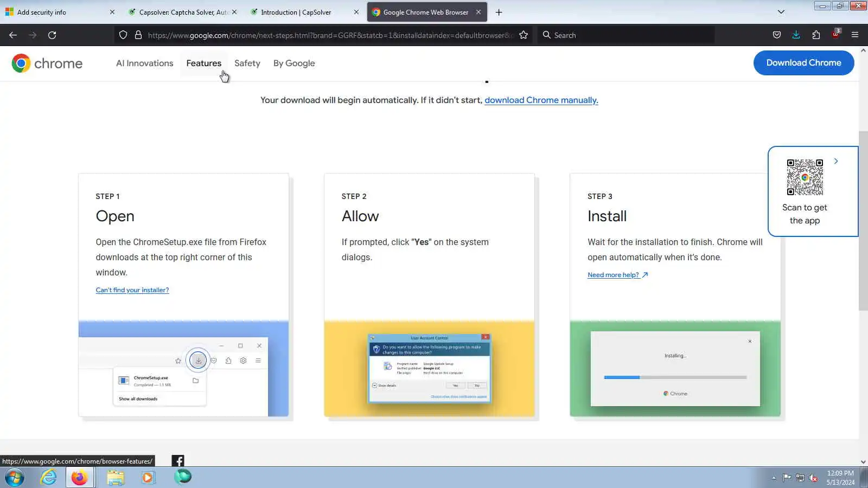Screen dimensions: 868x488
Task: Save page to Pocket icon
Action: [x=777, y=35]
